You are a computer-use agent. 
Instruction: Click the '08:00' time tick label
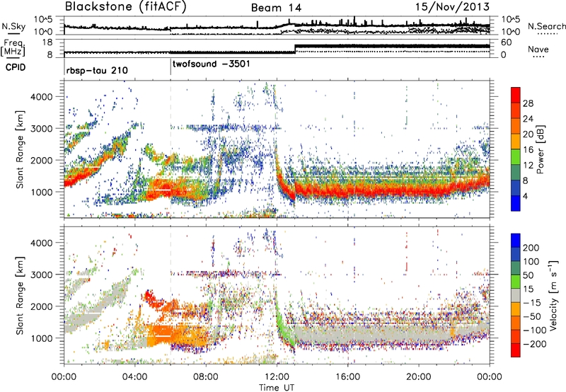pyautogui.click(x=206, y=377)
